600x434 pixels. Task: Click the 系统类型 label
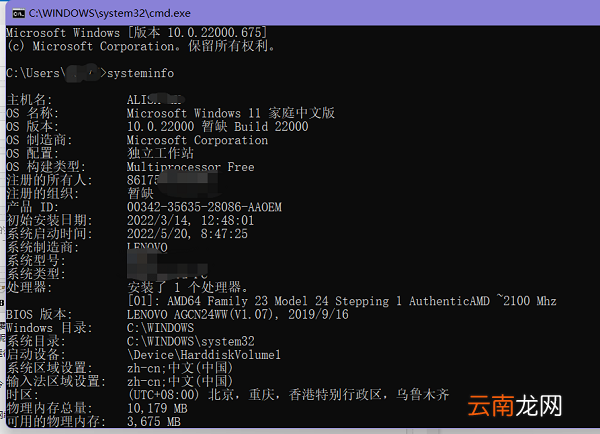36,274
